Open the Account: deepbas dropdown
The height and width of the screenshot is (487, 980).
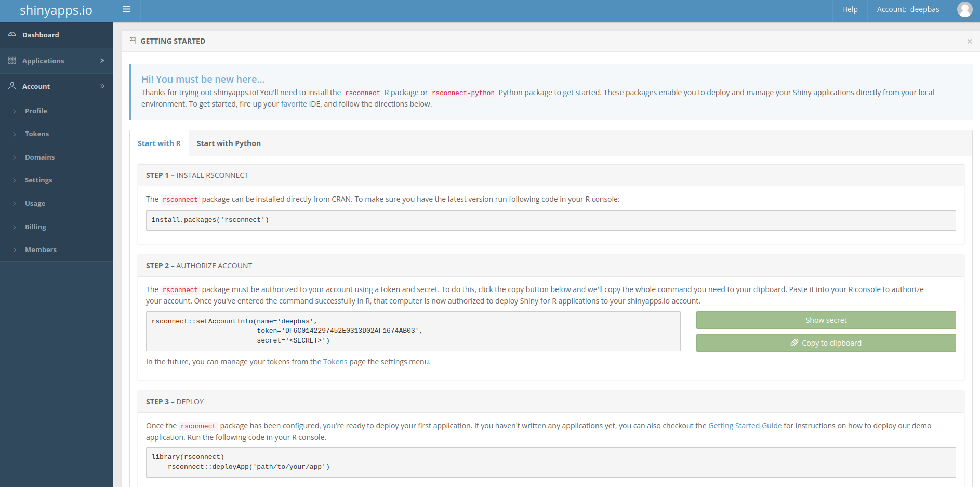[x=908, y=9]
